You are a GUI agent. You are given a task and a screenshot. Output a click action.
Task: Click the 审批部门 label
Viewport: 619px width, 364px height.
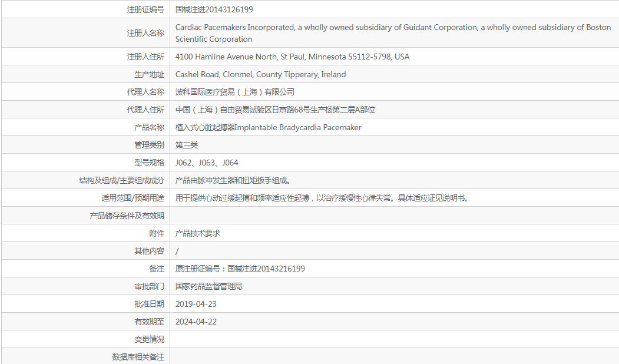(149, 286)
